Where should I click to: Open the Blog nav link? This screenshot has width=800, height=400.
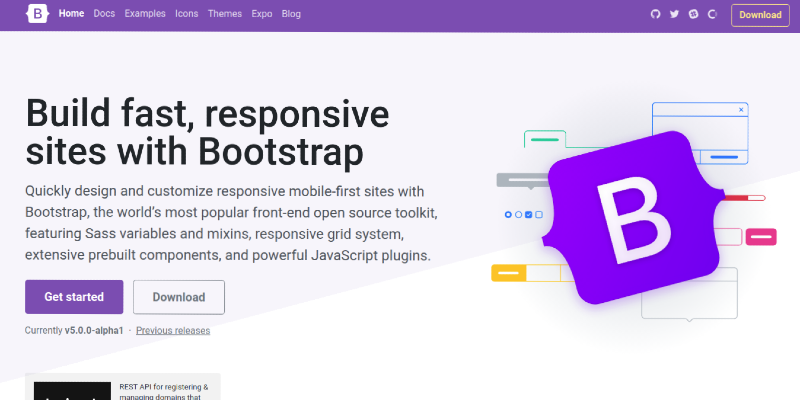pyautogui.click(x=291, y=15)
